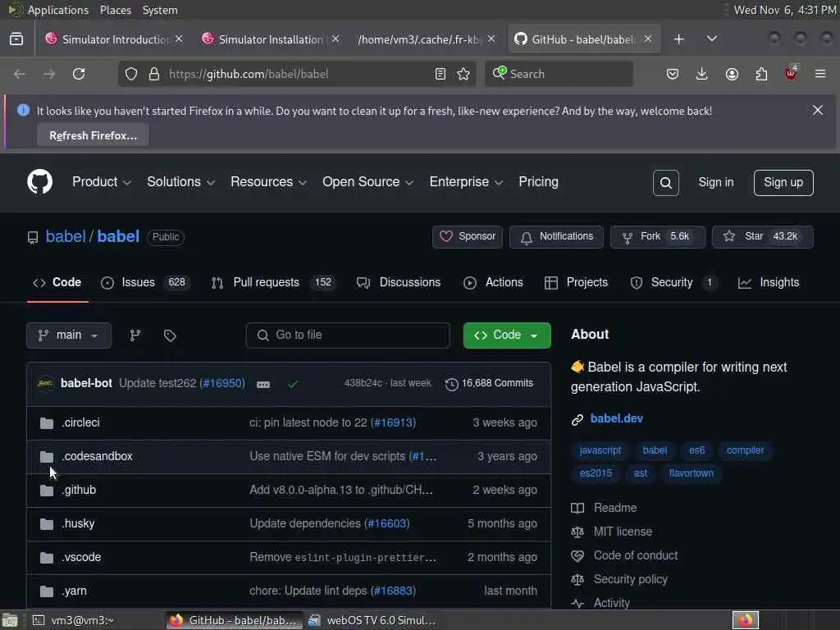Expand the Solutions menu
Viewport: 840px width, 630px height.
click(x=181, y=182)
